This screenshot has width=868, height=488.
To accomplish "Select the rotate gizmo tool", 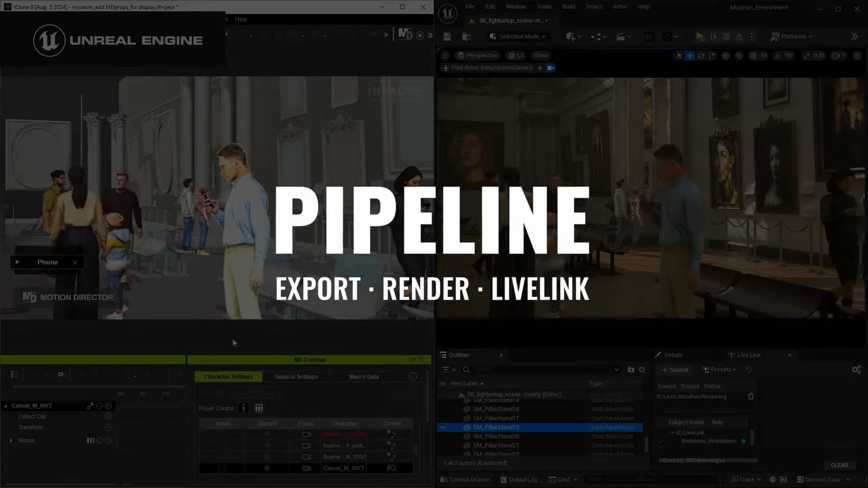I will pyautogui.click(x=701, y=56).
